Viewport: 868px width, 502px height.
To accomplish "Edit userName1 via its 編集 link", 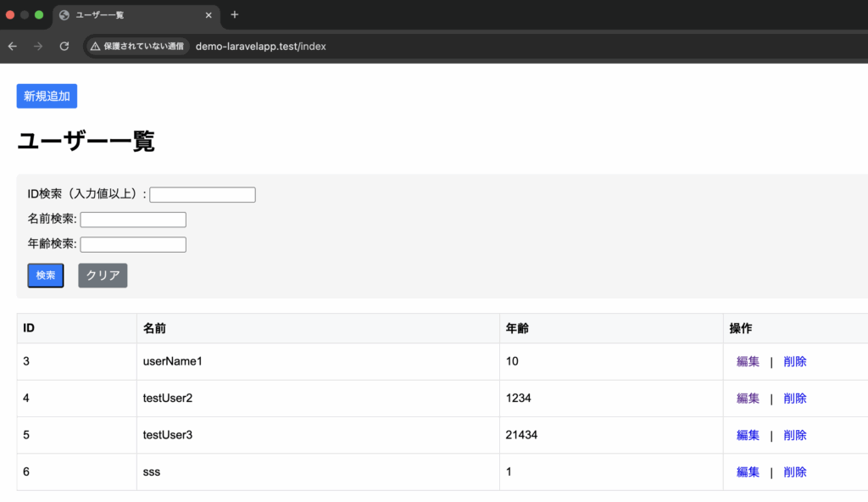I will tap(748, 361).
